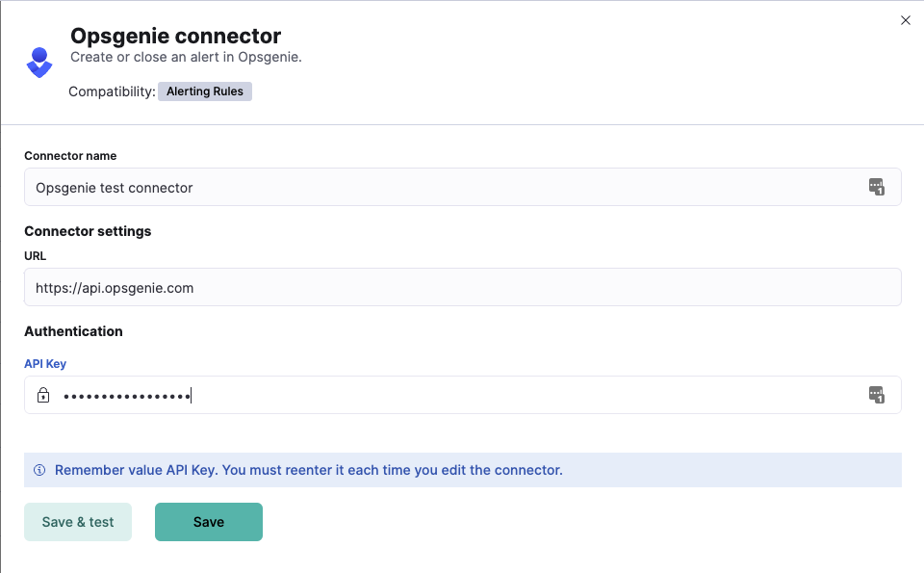
Task: Click the Opsgenie connector dialog title
Action: (x=175, y=36)
